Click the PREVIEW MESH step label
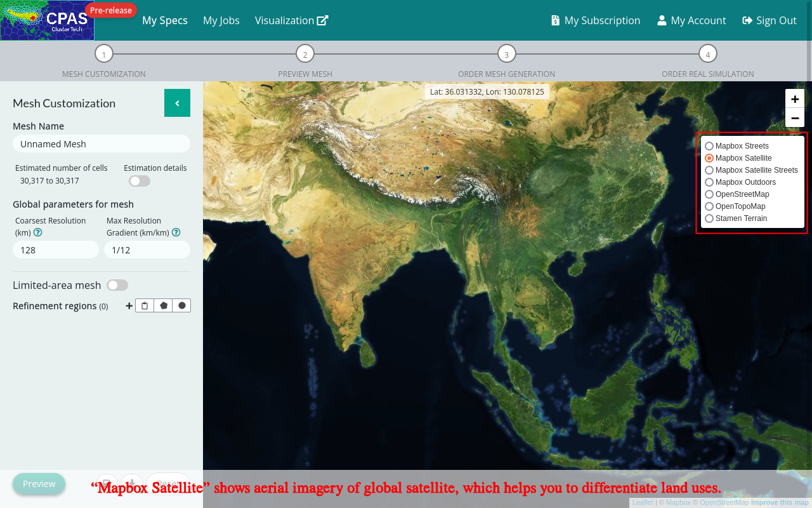Screen dimensions: 812x508 [305, 74]
